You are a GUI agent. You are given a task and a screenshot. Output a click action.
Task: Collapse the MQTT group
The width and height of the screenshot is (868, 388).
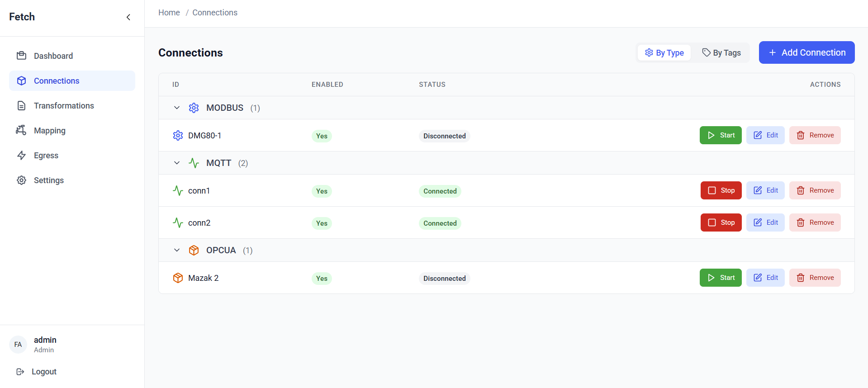(177, 163)
